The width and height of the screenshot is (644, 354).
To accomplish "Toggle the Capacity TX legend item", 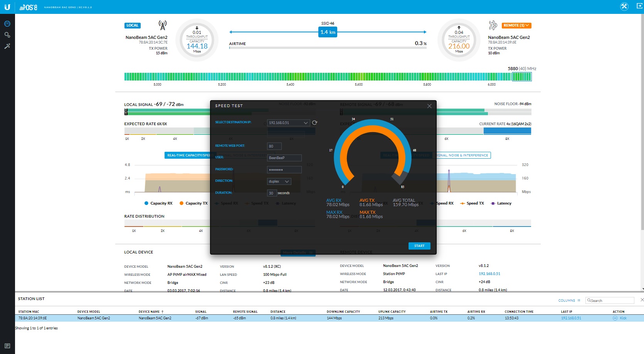I will pos(193,203).
